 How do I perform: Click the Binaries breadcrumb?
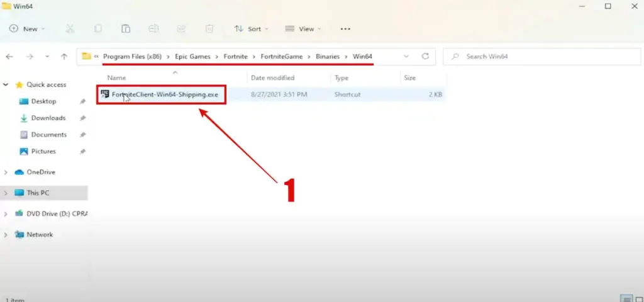pyautogui.click(x=328, y=56)
